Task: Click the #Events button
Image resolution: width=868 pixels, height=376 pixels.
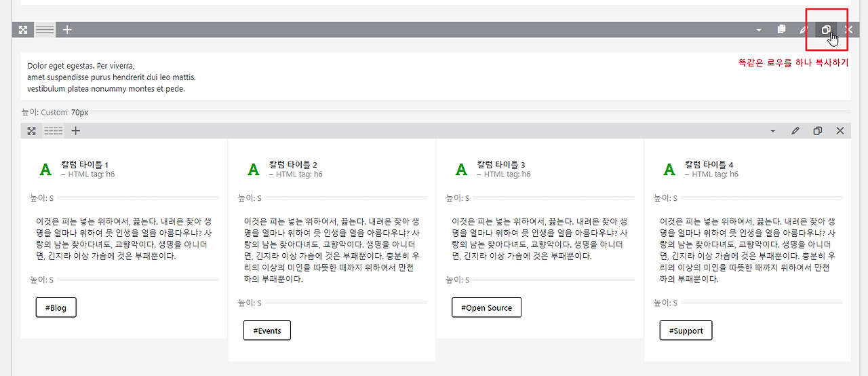Action: pos(267,331)
